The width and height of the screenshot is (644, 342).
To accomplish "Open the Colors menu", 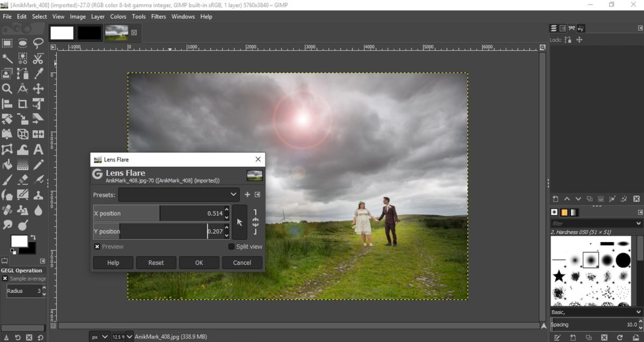I will (118, 17).
